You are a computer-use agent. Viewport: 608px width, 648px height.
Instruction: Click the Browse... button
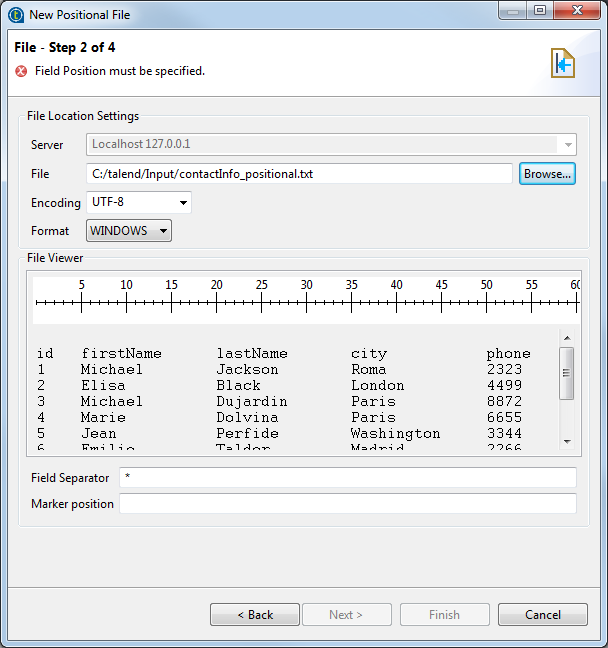tap(547, 174)
